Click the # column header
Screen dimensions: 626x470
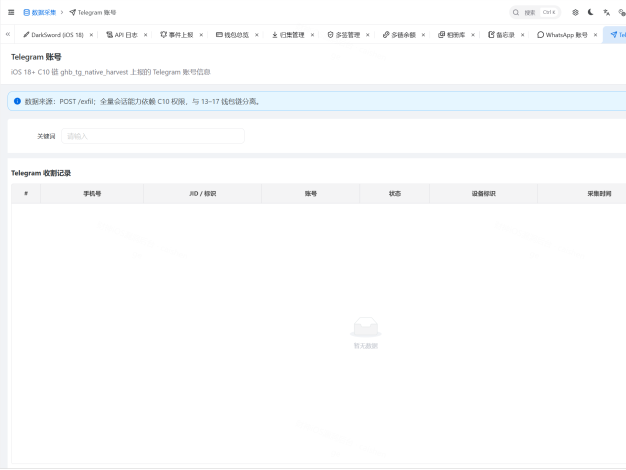26,194
